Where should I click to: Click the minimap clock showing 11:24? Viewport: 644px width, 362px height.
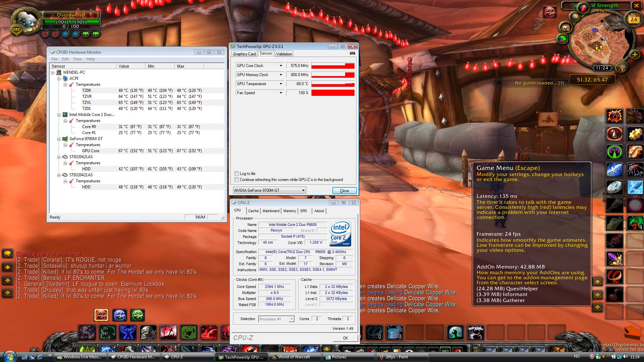point(602,68)
